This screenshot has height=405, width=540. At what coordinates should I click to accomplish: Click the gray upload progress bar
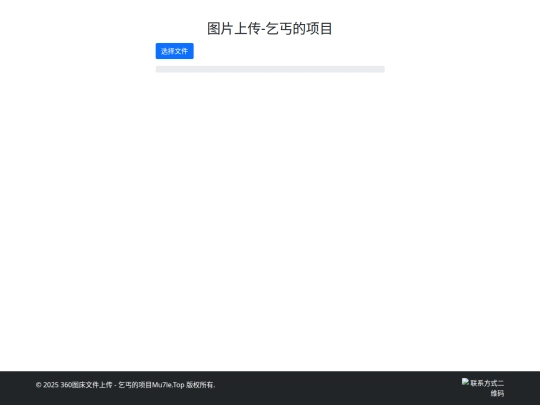point(270,69)
